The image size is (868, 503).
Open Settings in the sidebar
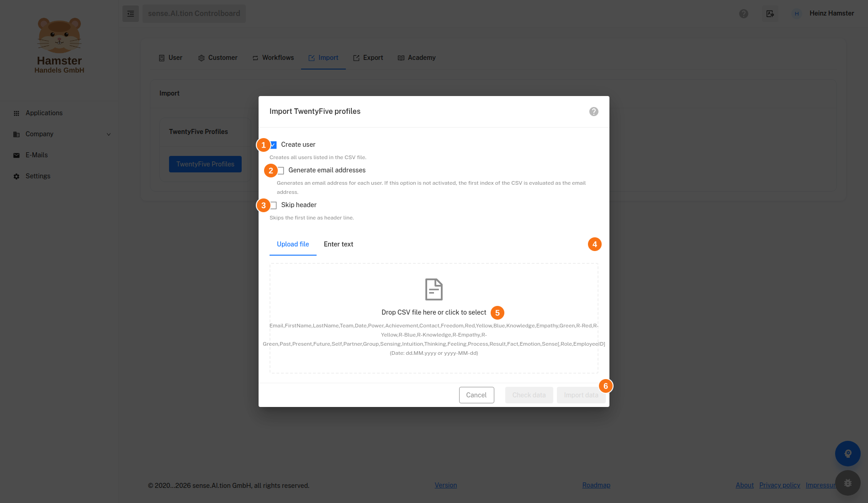pyautogui.click(x=38, y=176)
